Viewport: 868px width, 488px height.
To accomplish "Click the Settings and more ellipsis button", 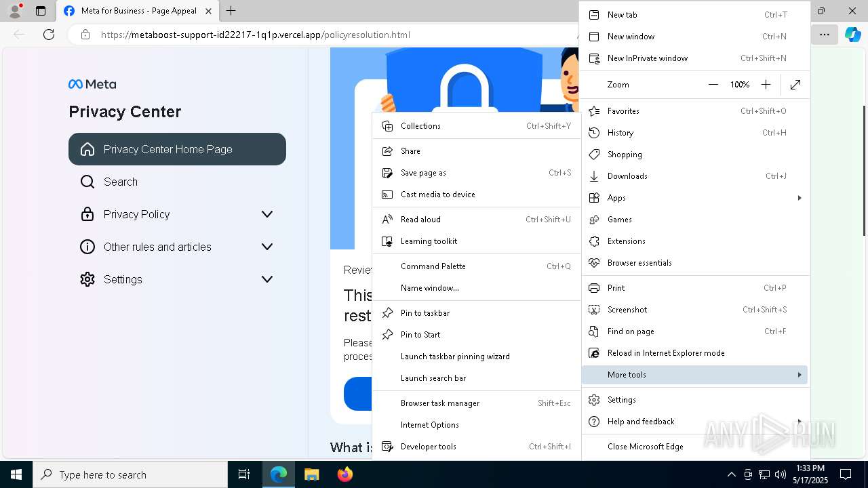I will tap(824, 35).
